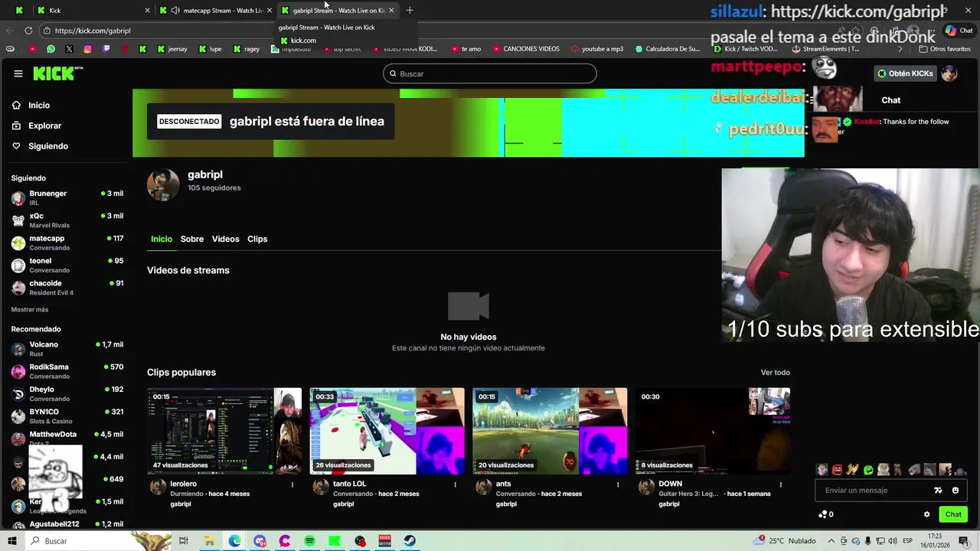This screenshot has width=980, height=551.
Task: Open options menu for ants clip
Action: coord(618,484)
